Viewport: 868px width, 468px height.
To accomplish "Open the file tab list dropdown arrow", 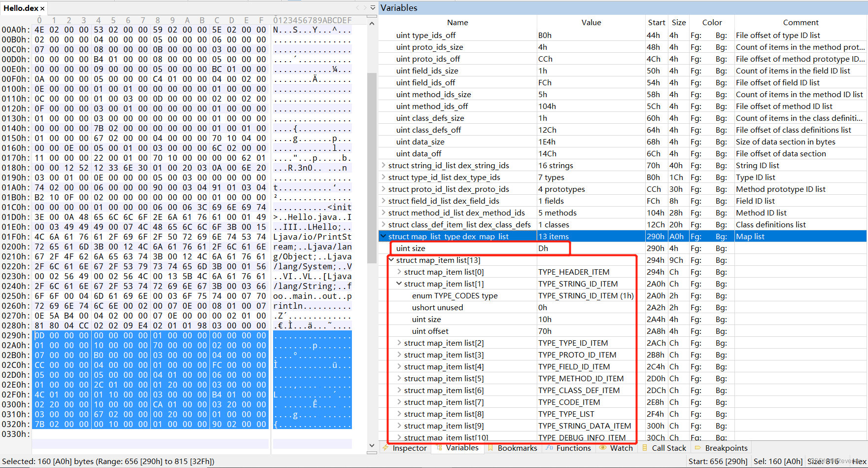I will [373, 8].
